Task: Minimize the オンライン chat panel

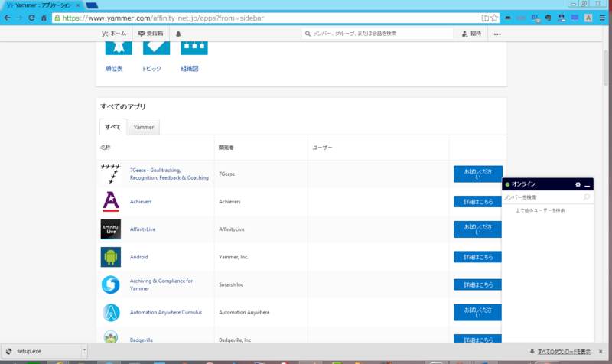Action: pos(587,185)
